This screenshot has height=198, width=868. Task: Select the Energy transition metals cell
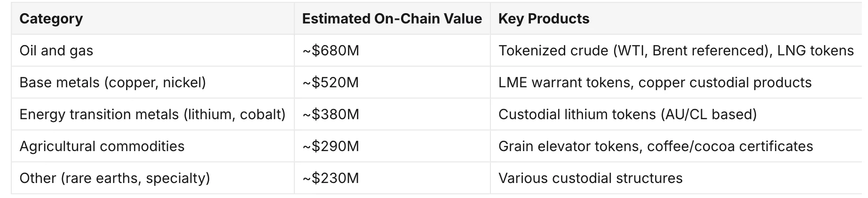[152, 114]
